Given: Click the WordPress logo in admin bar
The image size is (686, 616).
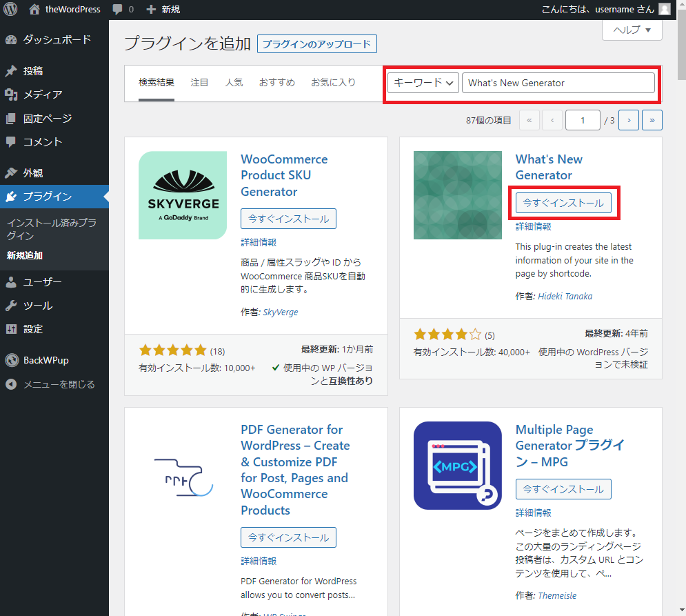Looking at the screenshot, I should coord(10,9).
